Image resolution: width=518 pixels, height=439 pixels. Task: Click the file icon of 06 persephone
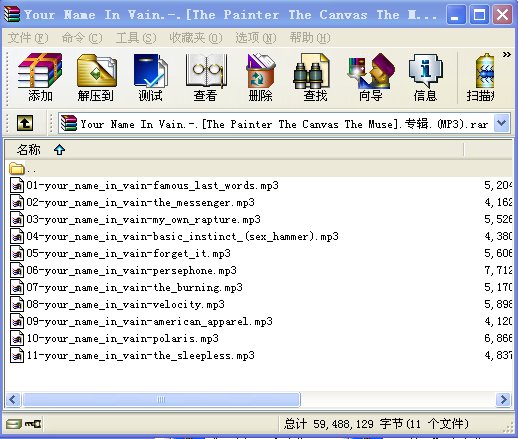pos(17,270)
